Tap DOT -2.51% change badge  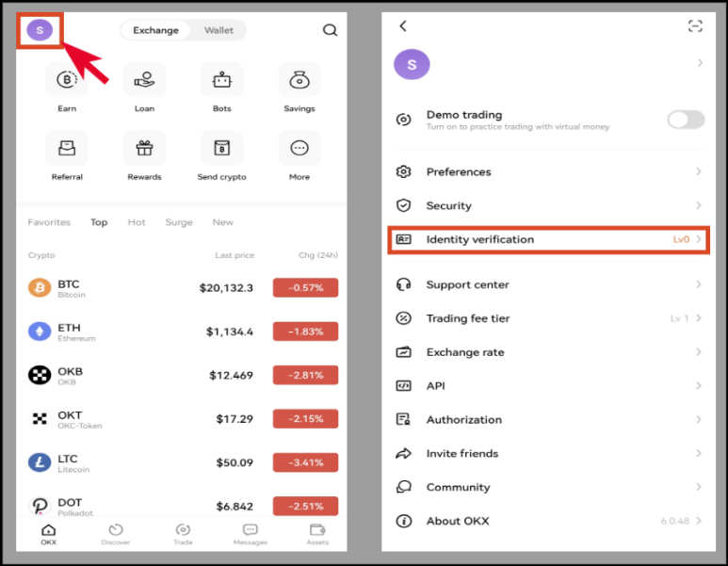click(x=305, y=506)
